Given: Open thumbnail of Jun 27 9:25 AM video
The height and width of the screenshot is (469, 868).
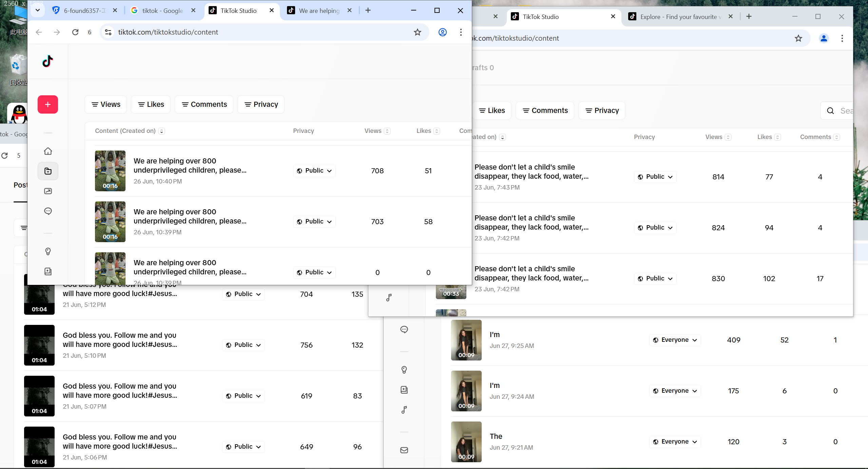Looking at the screenshot, I should point(466,340).
